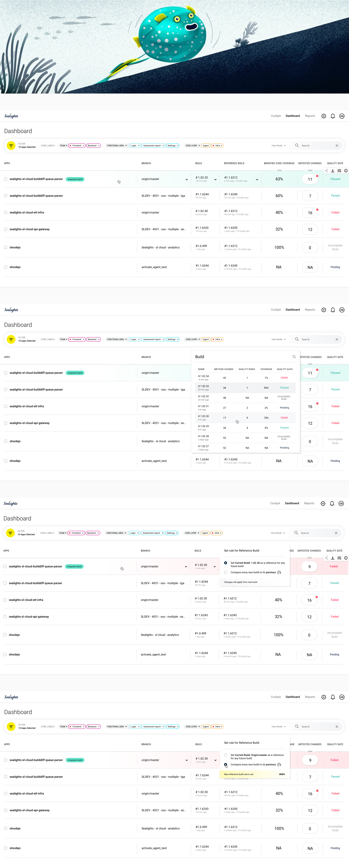Switch to the Reports tab
This screenshot has height=868, width=349.
(310, 116)
